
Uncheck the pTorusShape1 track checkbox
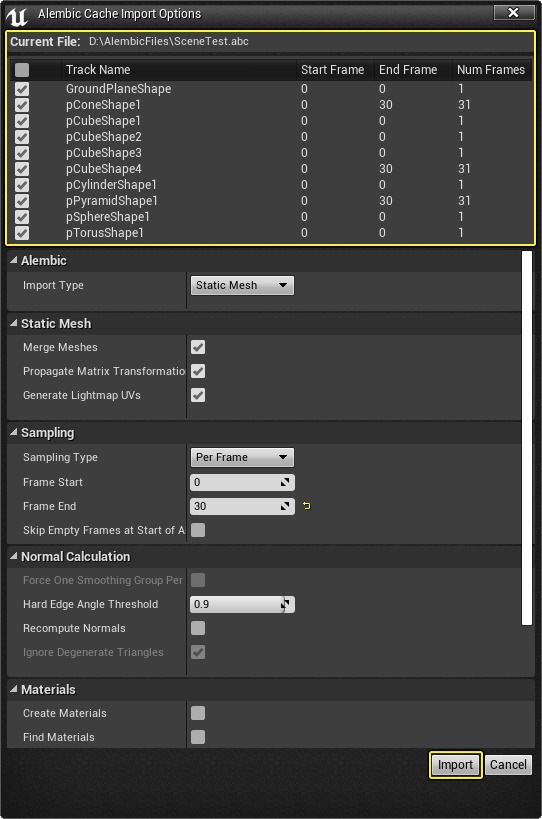pyautogui.click(x=22, y=233)
